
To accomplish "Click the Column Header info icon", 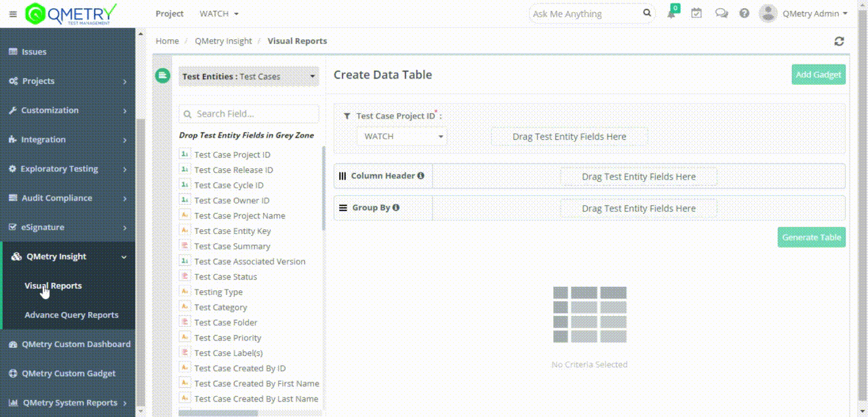I will click(420, 176).
